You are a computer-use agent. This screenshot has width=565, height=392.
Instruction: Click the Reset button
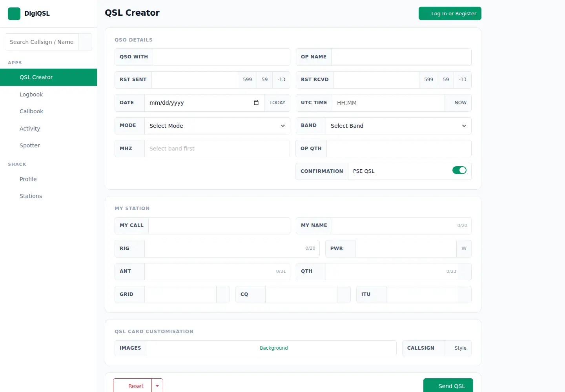[x=133, y=386]
